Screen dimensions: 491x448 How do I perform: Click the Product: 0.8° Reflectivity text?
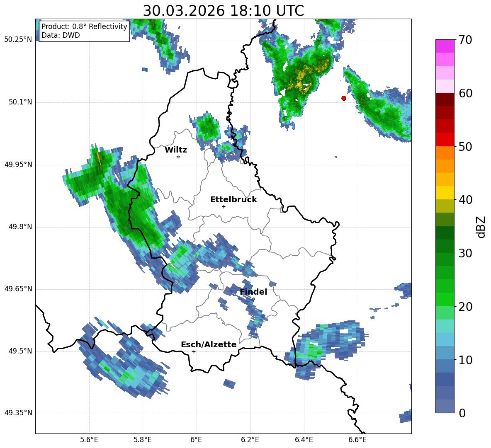[84, 26]
